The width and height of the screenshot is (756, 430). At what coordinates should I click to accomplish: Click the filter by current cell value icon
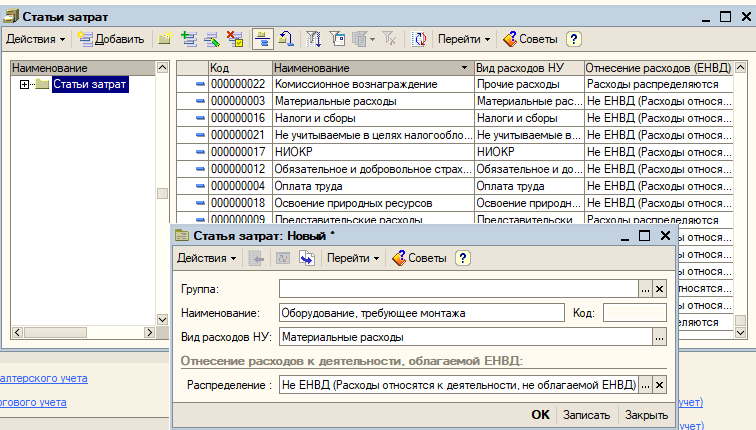pos(338,39)
